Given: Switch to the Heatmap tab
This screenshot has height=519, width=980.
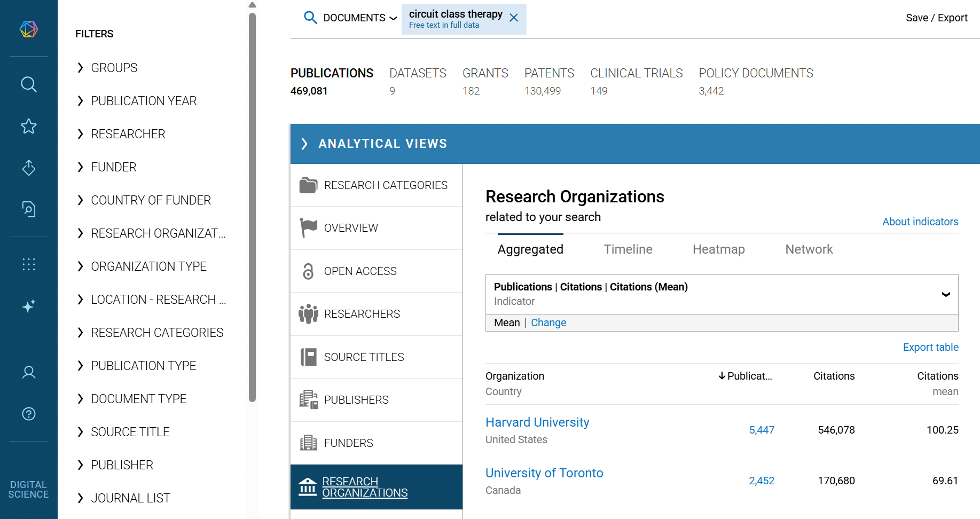Looking at the screenshot, I should 718,249.
